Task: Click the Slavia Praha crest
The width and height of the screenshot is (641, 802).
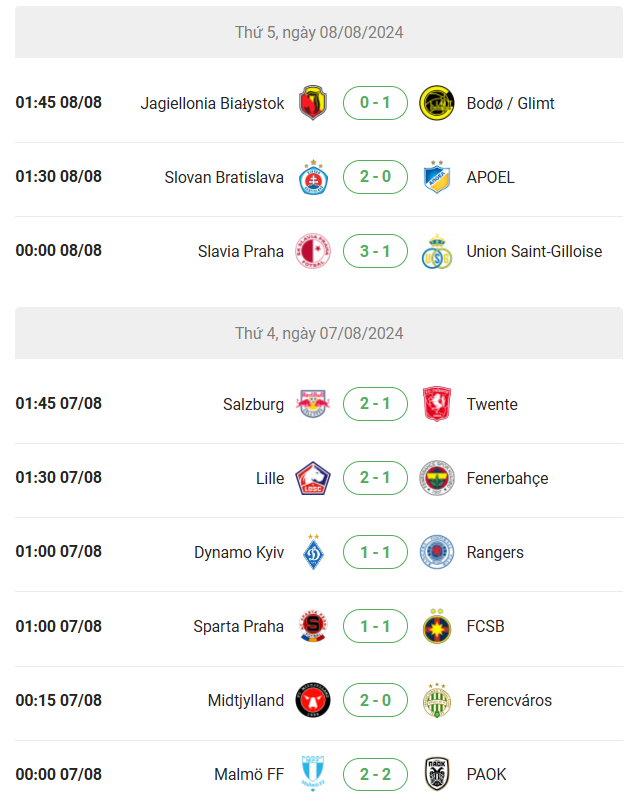Action: (x=313, y=251)
